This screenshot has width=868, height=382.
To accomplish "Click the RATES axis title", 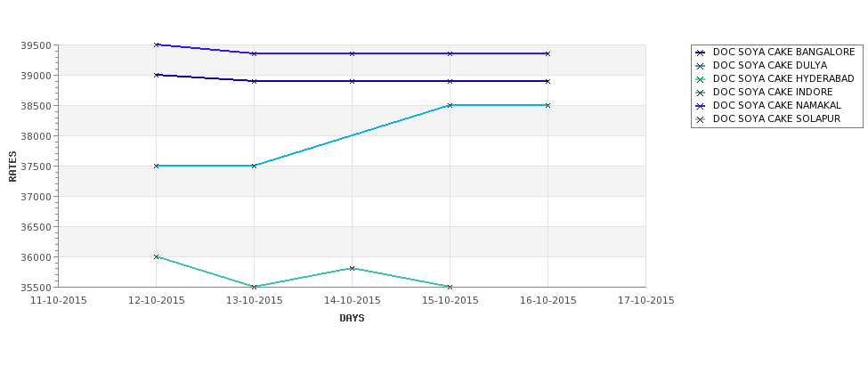I will pos(12,167).
